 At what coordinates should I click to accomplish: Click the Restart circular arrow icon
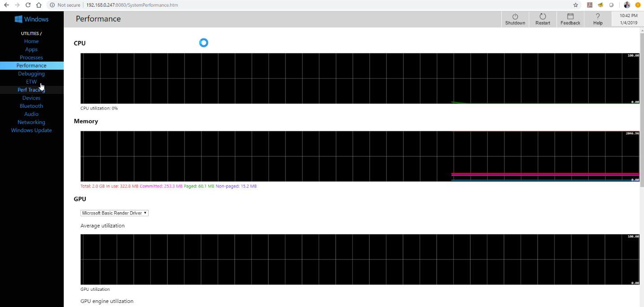543,16
